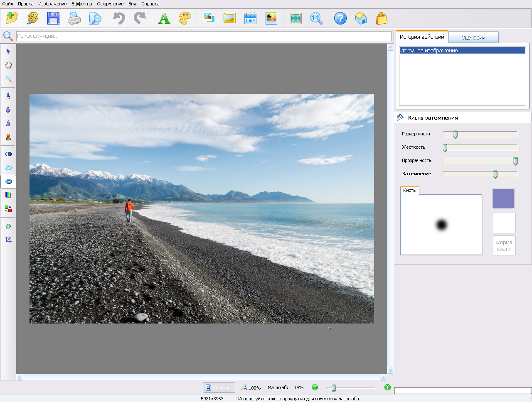
Task: Switch to the Сценарии tab
Action: 473,37
